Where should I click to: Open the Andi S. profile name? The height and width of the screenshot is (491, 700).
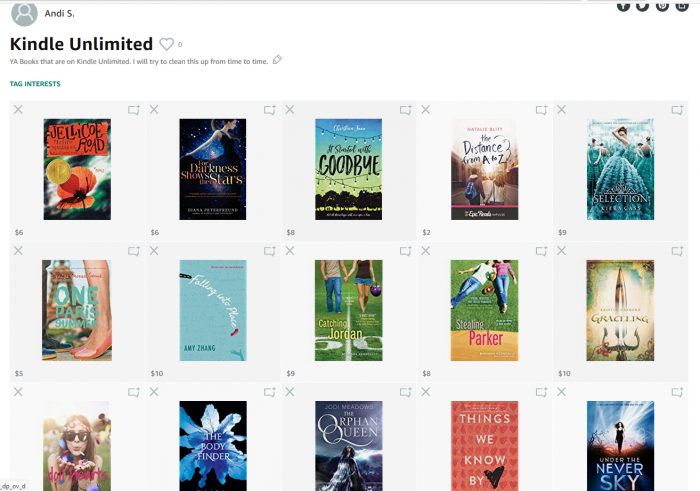59,13
